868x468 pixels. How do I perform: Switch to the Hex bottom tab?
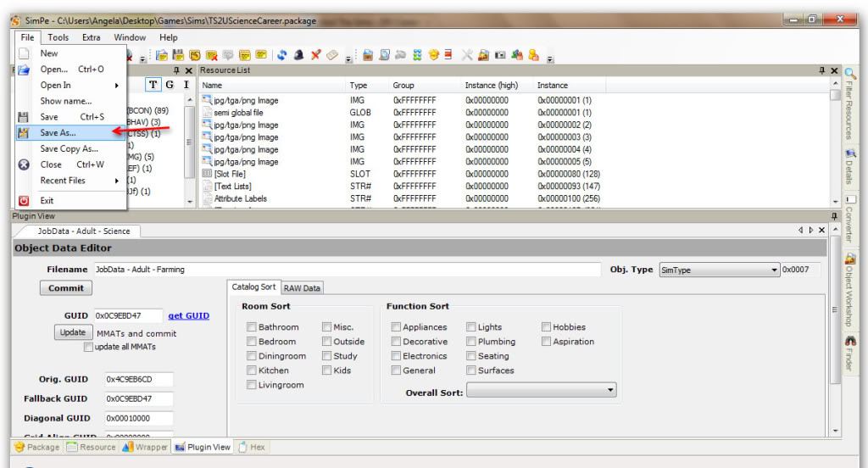[252, 447]
